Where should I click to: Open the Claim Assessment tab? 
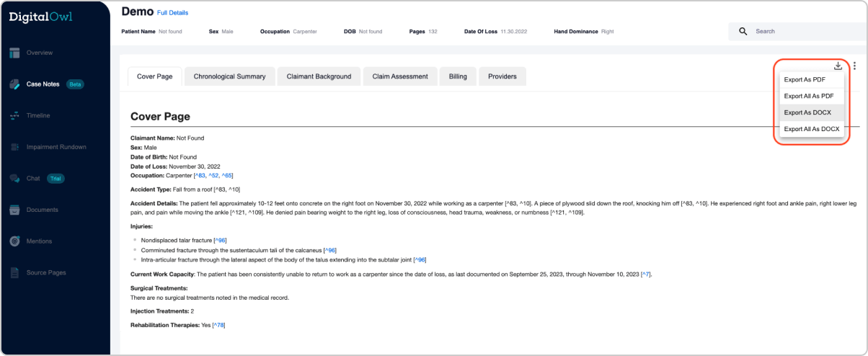pyautogui.click(x=400, y=76)
